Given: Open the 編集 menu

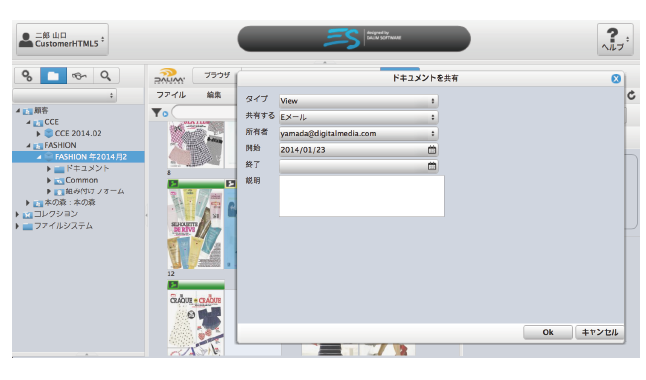Looking at the screenshot, I should click(214, 95).
